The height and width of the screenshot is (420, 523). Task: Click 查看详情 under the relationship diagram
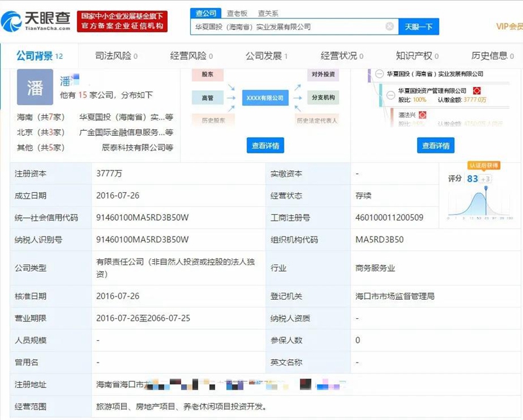(x=265, y=145)
